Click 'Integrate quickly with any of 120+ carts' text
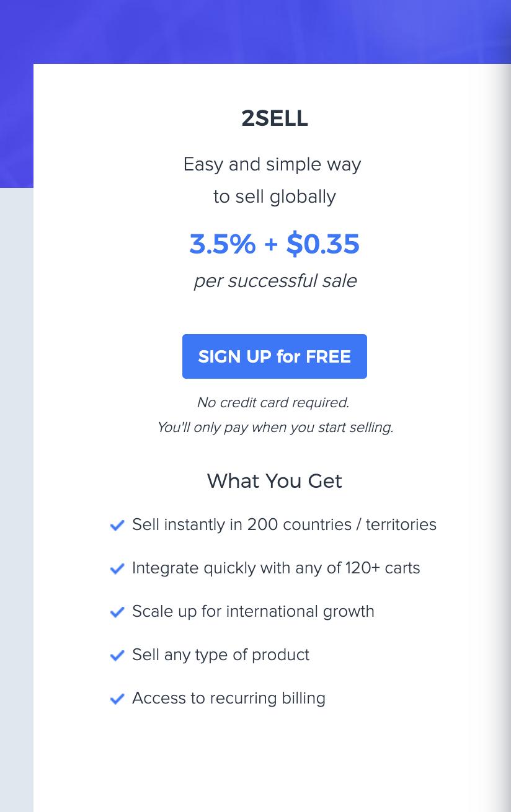This screenshot has width=511, height=812. (276, 568)
